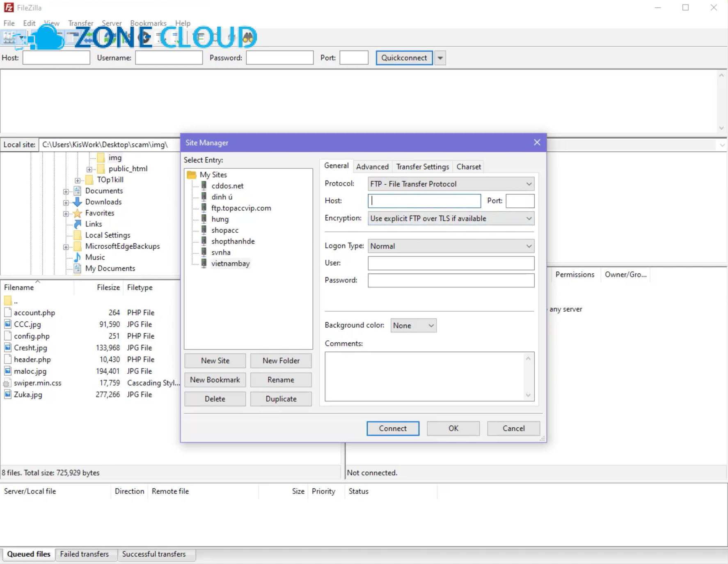Click Connect in Site Manager
Screen dimensions: 728x564
tap(393, 428)
